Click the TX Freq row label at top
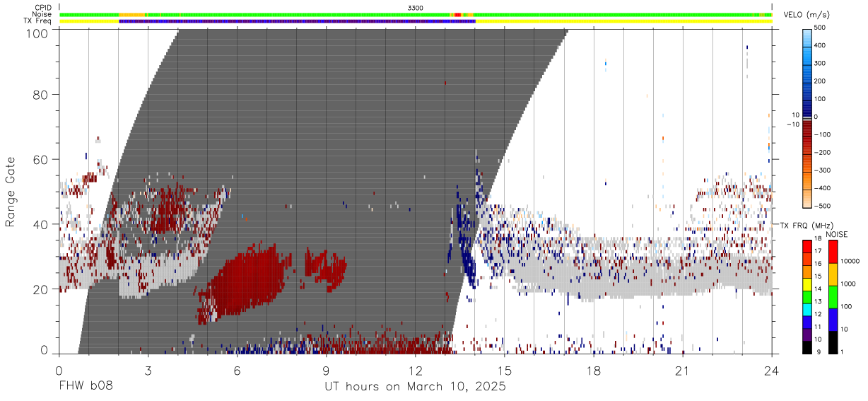 point(39,21)
